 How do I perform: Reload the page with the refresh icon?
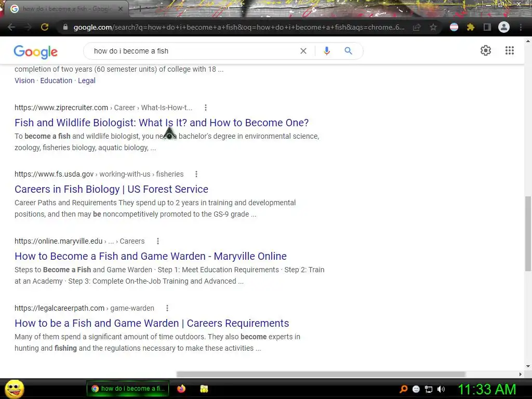point(45,27)
